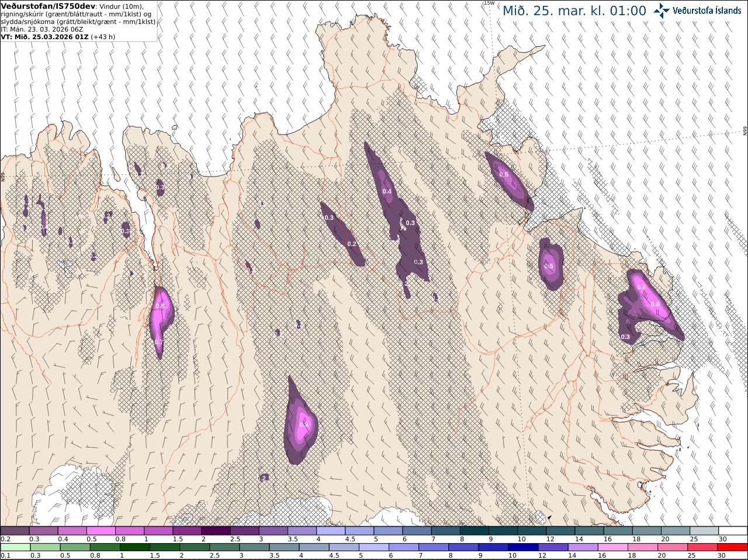Viewport: 748px width, 560px height.
Task: Pick the bright red 30 legend swatch
Action: (733, 547)
